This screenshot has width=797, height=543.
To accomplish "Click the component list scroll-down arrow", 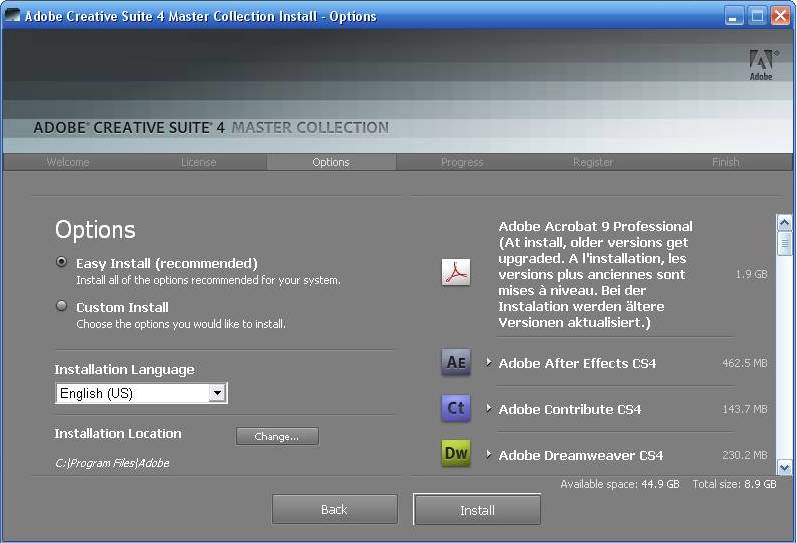I will coord(784,467).
